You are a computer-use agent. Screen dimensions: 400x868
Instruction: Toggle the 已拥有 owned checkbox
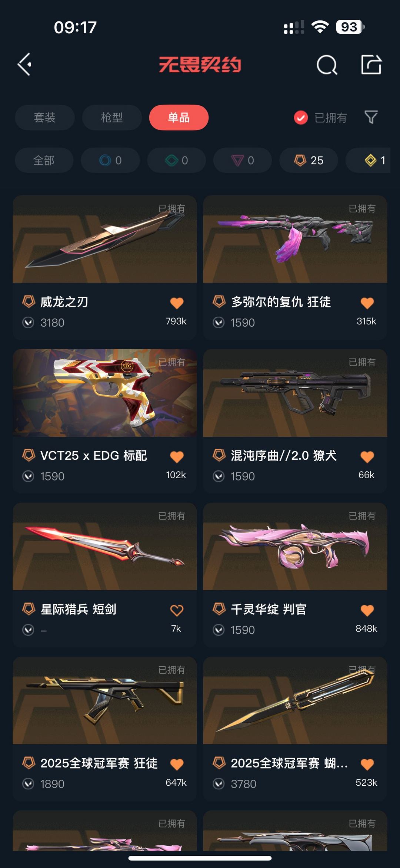click(x=301, y=118)
